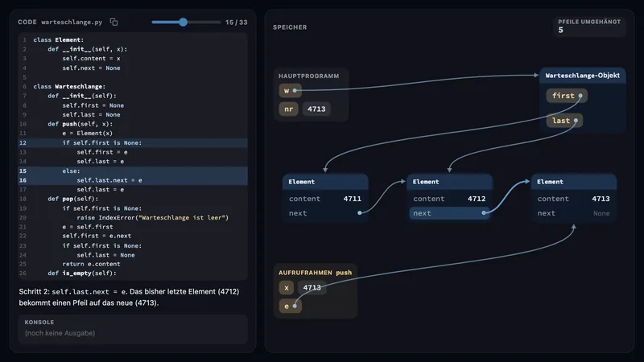Screen dimensions: 644x362
Task: Click line 6 class Warteschlange:
Action: (133, 87)
